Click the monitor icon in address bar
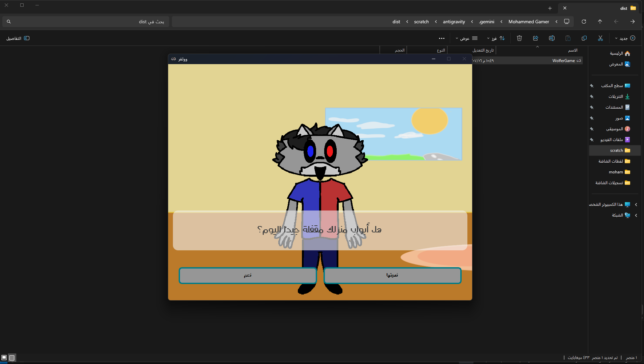The width and height of the screenshot is (644, 364). [x=567, y=22]
